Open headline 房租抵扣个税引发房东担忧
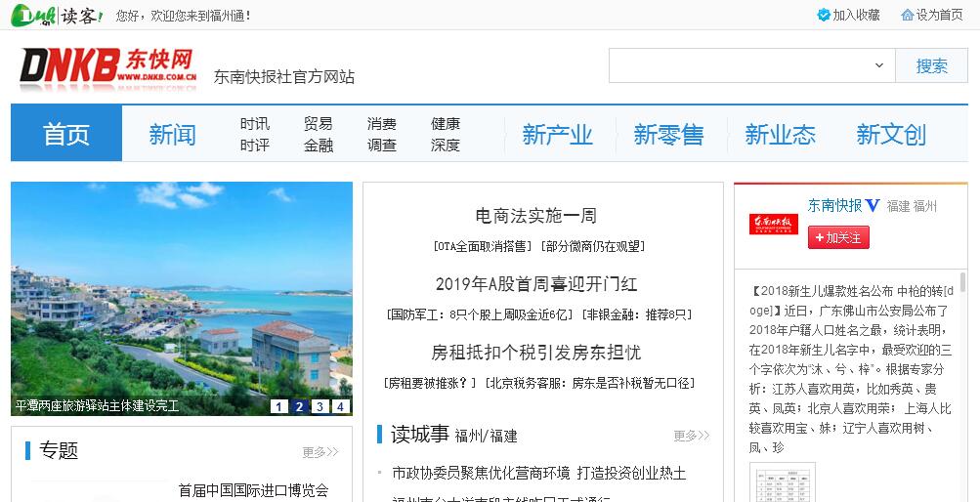 click(x=536, y=353)
